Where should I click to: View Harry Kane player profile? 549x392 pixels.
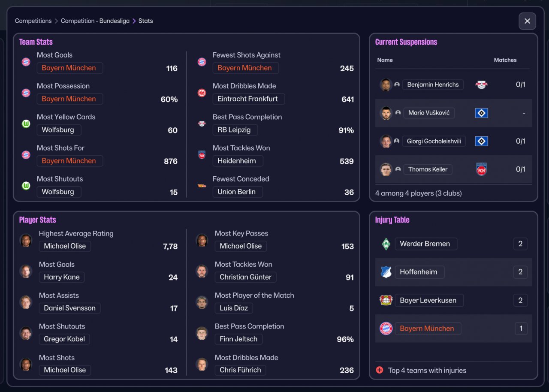(x=62, y=277)
